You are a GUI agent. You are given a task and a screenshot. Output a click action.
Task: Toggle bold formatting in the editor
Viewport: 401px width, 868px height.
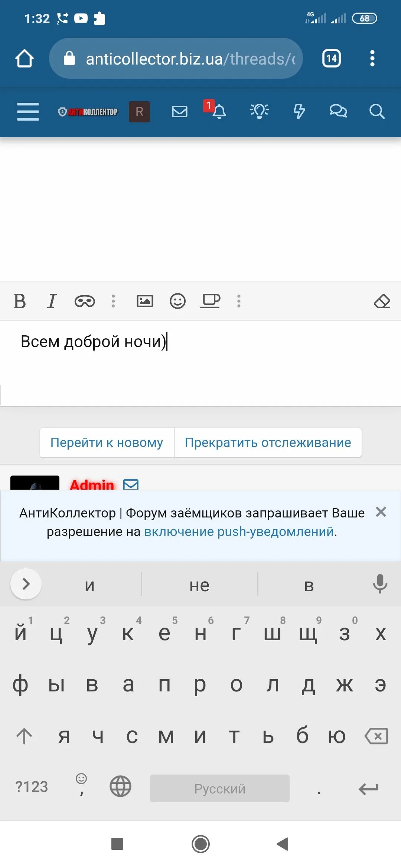(x=20, y=301)
